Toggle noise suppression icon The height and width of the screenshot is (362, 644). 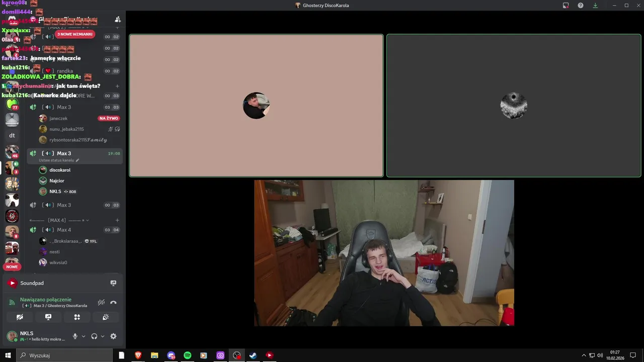pyautogui.click(x=101, y=302)
